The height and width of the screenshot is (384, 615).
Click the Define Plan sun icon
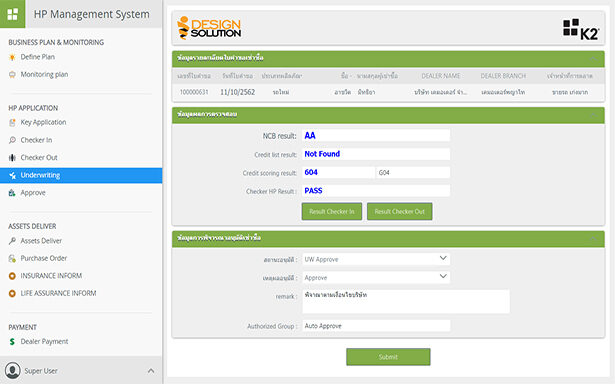(12, 57)
